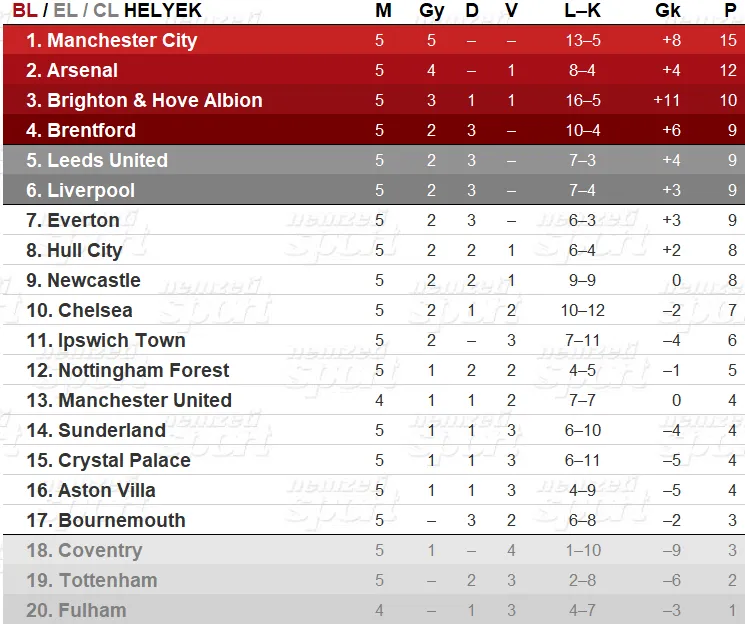Click the Gk goal difference header

tap(668, 10)
